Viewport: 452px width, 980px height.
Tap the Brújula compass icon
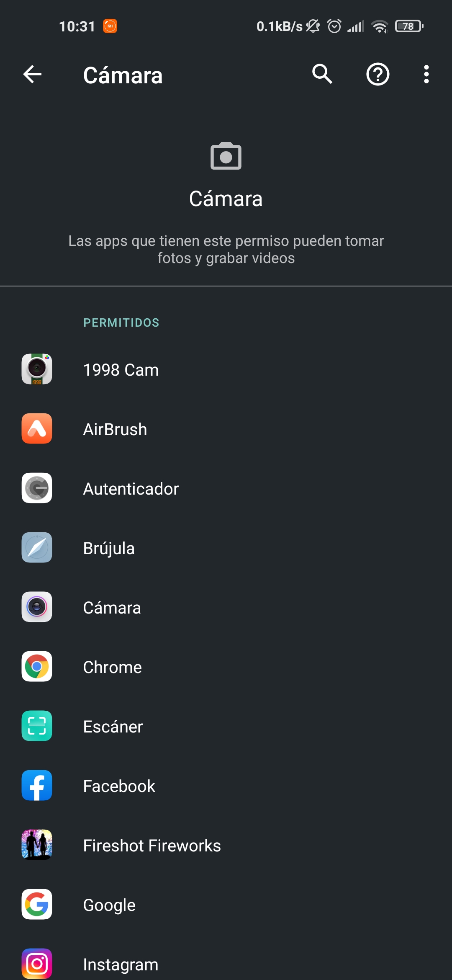37,547
